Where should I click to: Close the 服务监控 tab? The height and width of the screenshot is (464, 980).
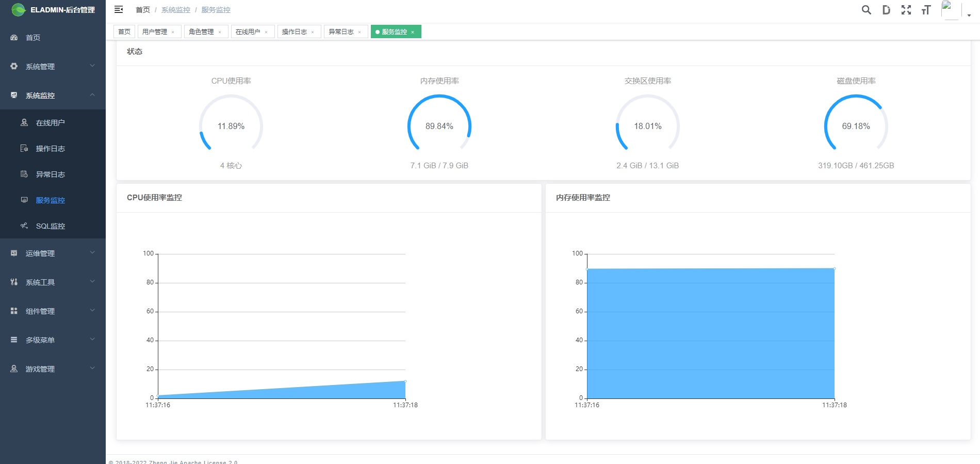pos(413,32)
